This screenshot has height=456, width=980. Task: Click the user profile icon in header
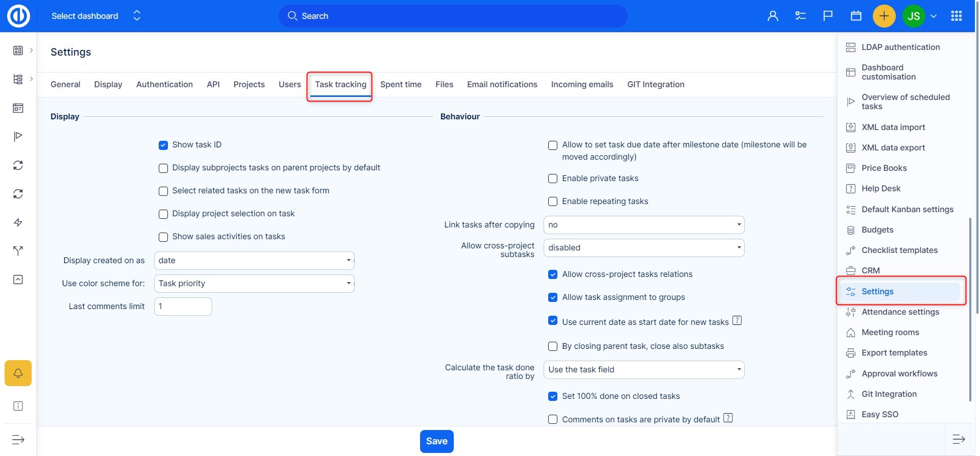pyautogui.click(x=773, y=16)
